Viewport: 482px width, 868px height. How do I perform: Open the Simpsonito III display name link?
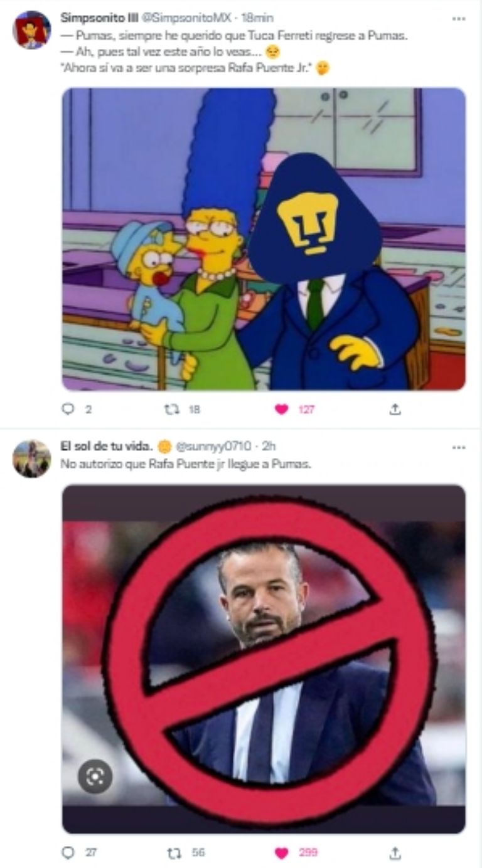tap(95, 18)
